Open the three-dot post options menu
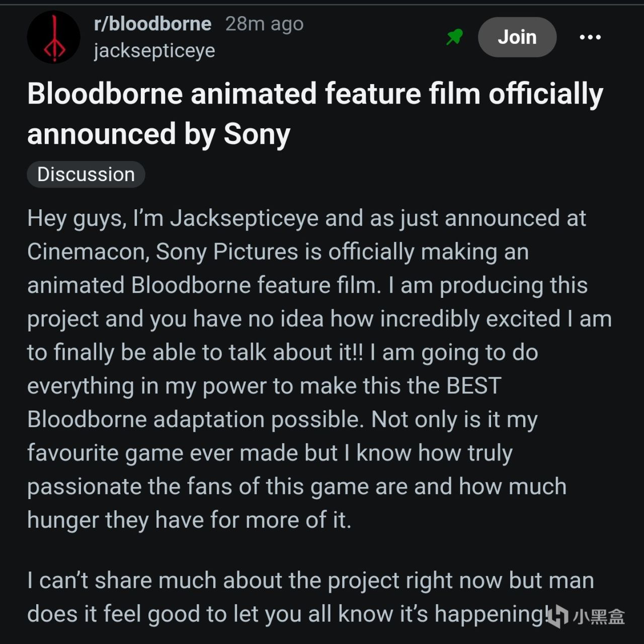 (x=590, y=37)
